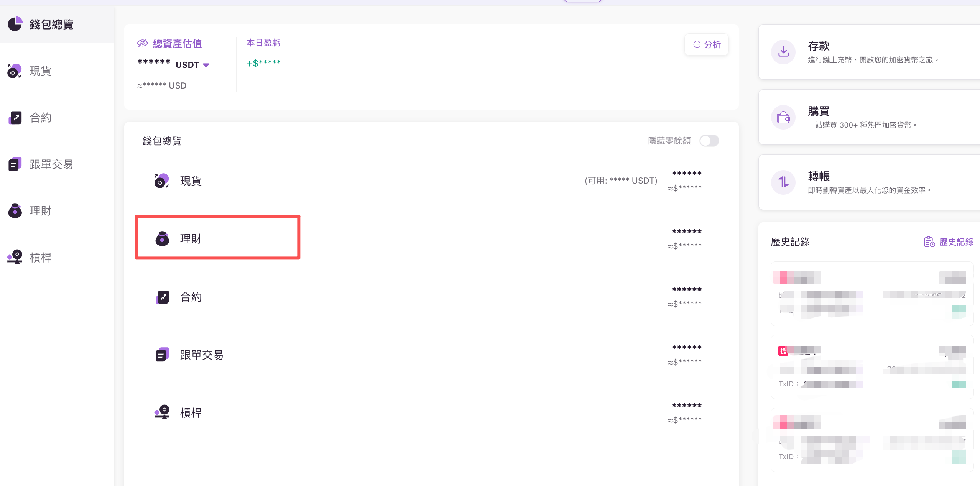Viewport: 980px width, 486px height.
Task: Open the underlined 歷史記錄 link
Action: point(956,242)
